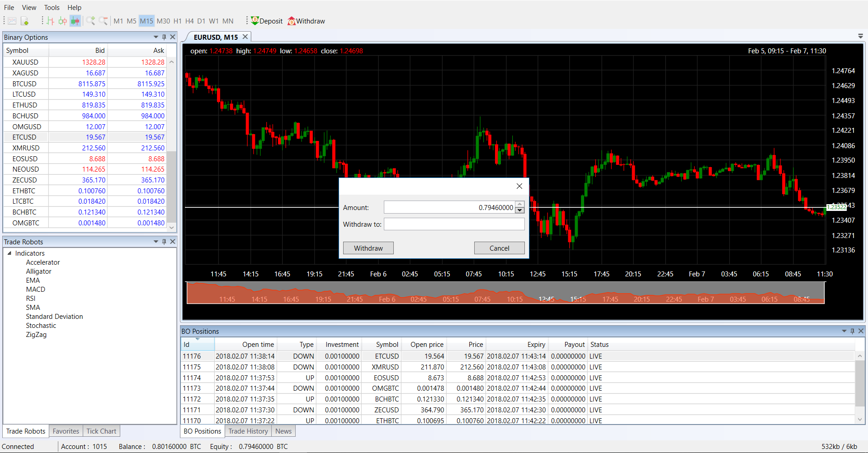This screenshot has height=453, width=868.
Task: Click the new document icon in toolbar
Action: (24, 21)
